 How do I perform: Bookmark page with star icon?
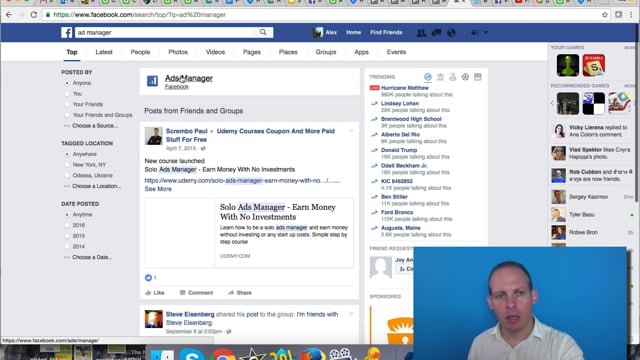(x=605, y=15)
